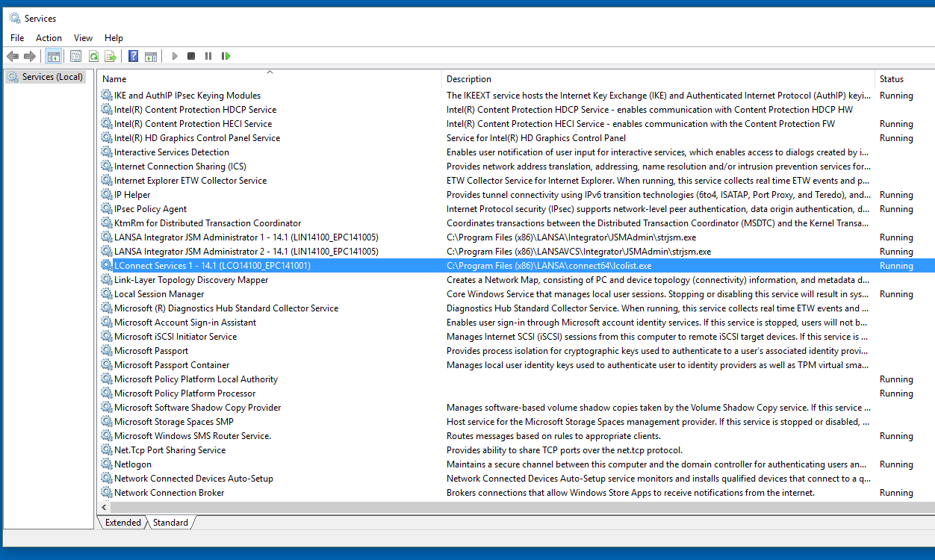Screen dimensions: 935x560
Task: Click LANSAVCS strjsm.exe path description
Action: [x=579, y=252]
